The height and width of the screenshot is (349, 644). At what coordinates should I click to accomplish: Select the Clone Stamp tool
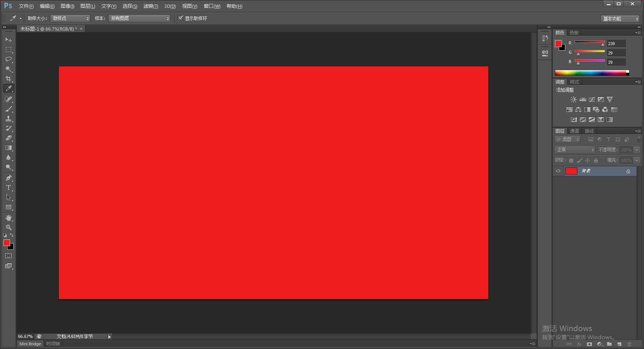pos(9,119)
